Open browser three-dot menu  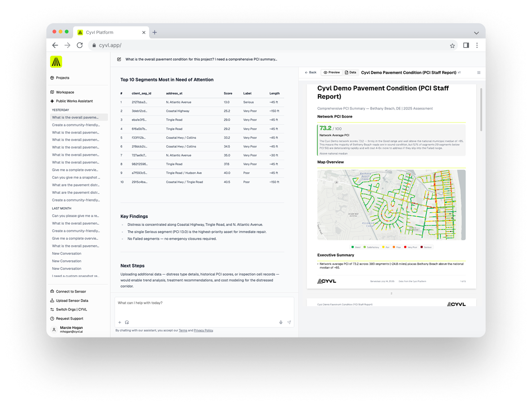coord(477,46)
